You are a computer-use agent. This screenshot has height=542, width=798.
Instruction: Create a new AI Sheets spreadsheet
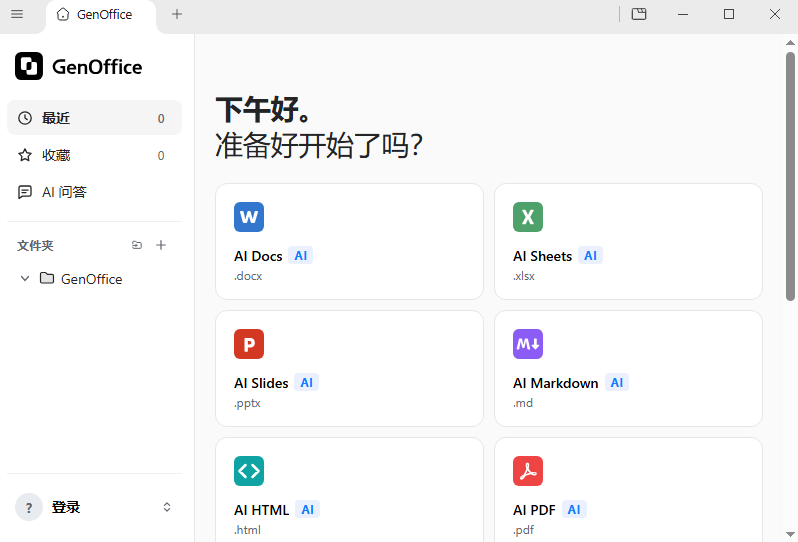[628, 241]
